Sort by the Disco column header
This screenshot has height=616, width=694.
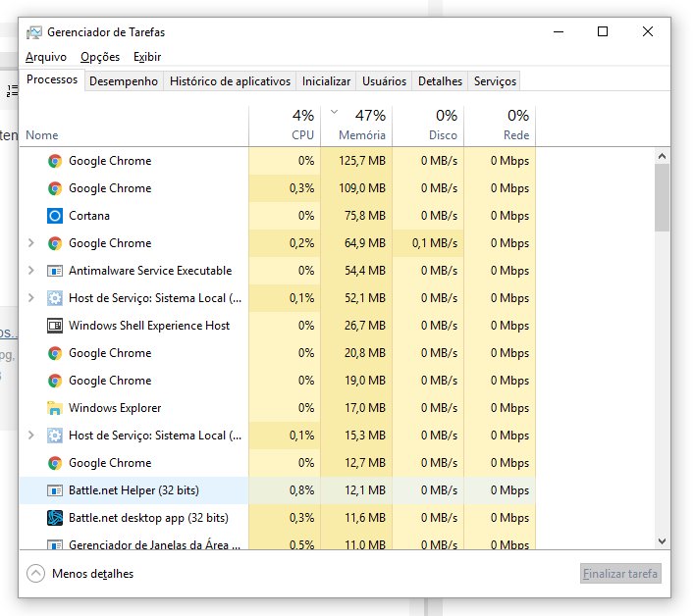[428, 127]
